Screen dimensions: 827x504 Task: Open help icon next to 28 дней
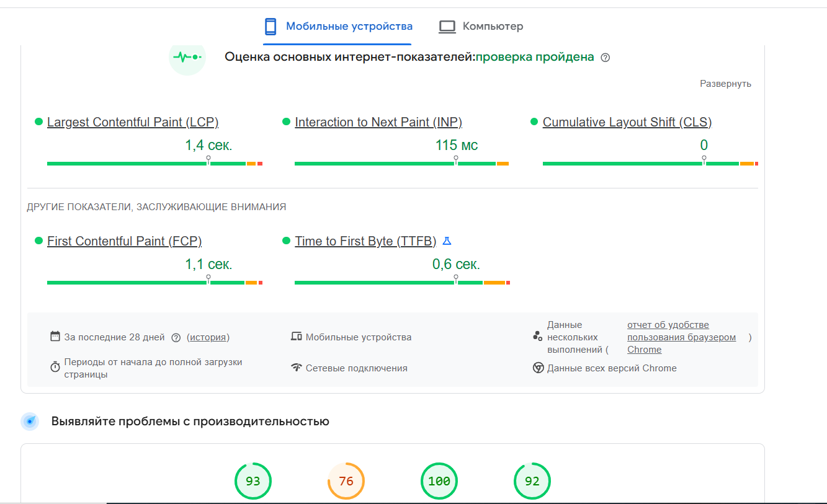[176, 338]
